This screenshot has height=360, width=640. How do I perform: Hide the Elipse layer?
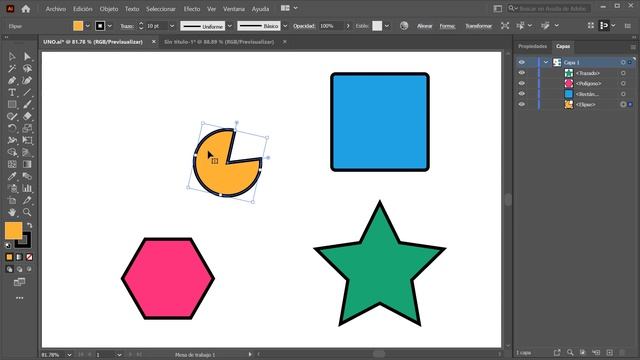click(x=522, y=104)
